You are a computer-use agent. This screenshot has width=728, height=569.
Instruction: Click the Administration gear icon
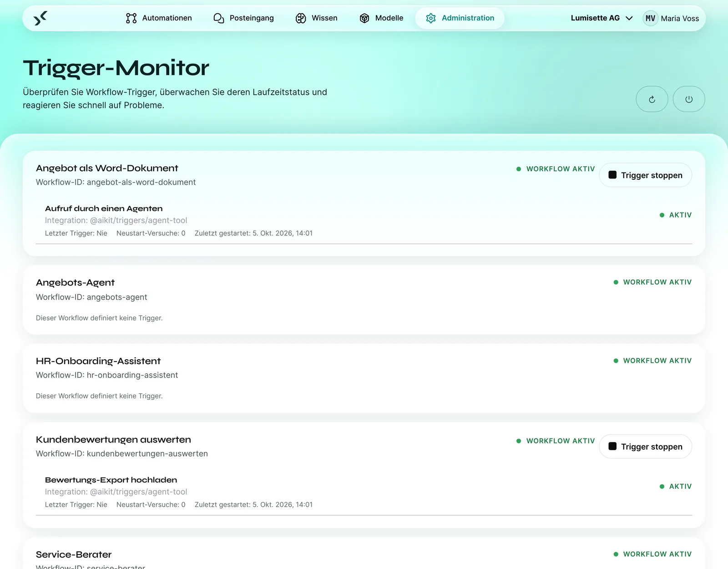pos(431,18)
